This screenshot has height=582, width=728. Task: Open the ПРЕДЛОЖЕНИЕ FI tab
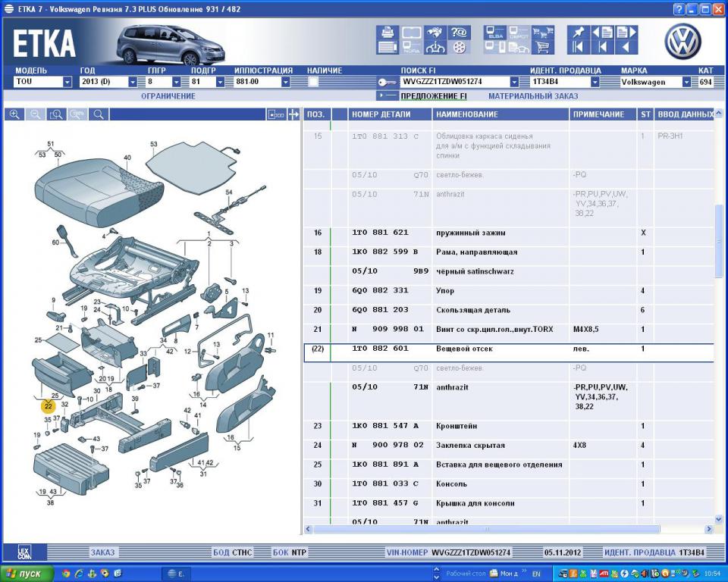[x=434, y=96]
